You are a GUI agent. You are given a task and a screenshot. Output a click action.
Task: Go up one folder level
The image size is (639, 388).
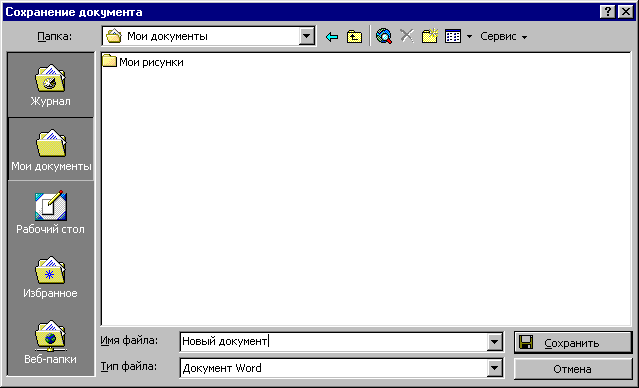355,37
